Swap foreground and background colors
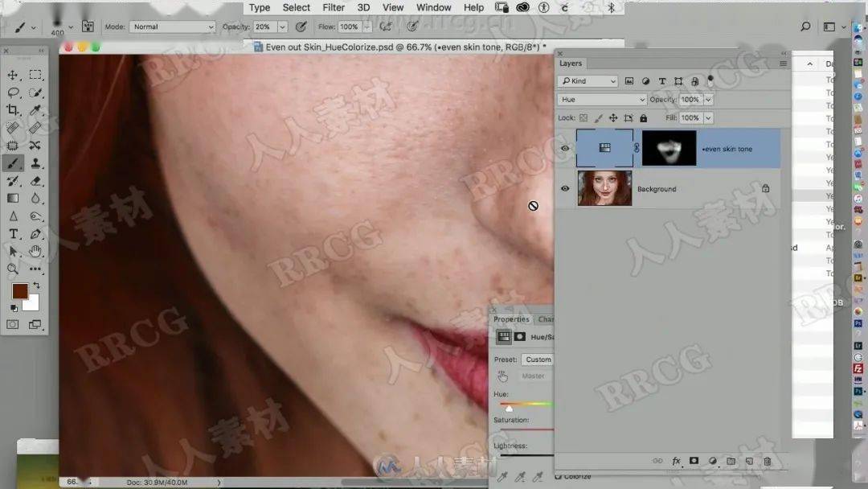Screen dimensions: 868x489 pos(36,286)
